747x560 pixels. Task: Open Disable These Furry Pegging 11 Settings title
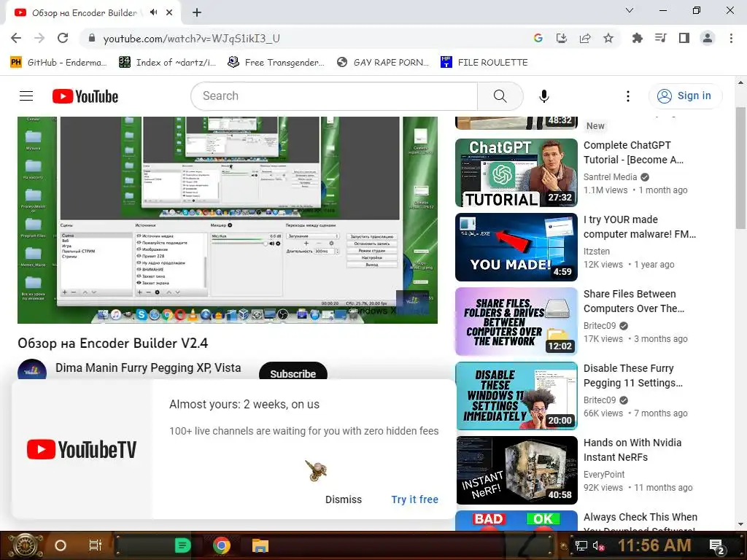pos(633,376)
